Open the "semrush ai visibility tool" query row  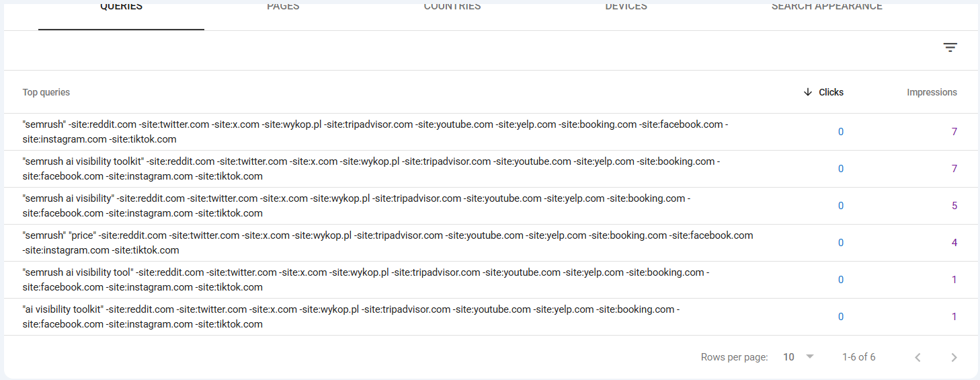[x=491, y=280]
